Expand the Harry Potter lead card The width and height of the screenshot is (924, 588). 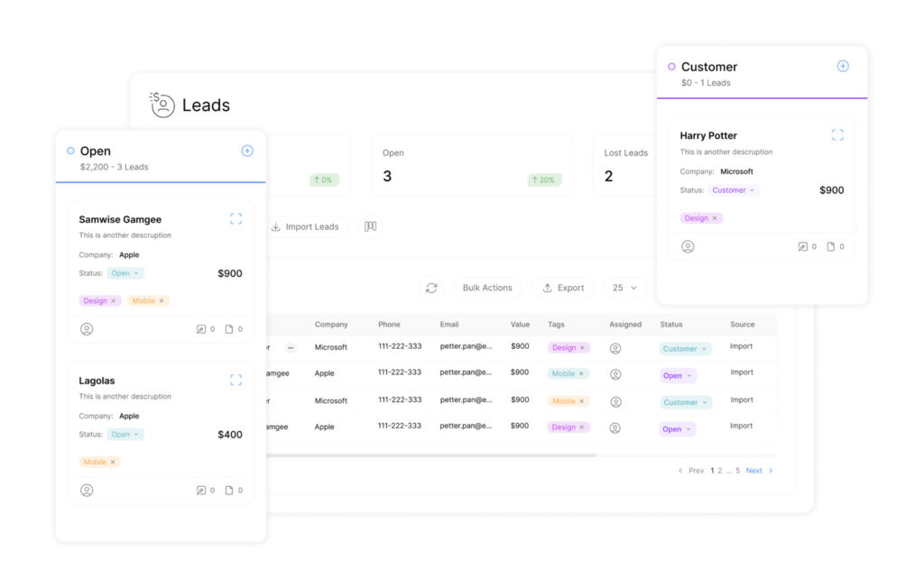pos(837,134)
